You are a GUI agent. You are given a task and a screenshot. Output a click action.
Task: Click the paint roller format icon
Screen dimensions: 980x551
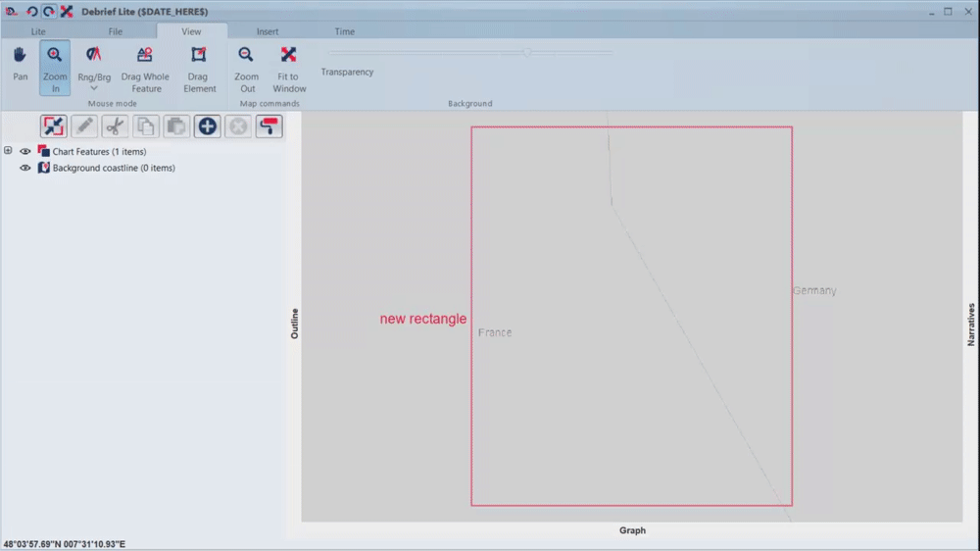pyautogui.click(x=269, y=126)
